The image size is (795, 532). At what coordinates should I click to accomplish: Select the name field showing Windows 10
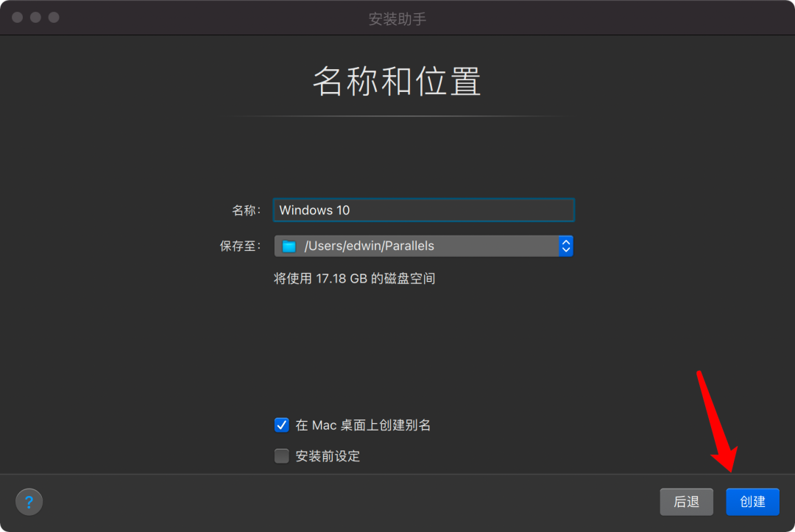[423, 210]
